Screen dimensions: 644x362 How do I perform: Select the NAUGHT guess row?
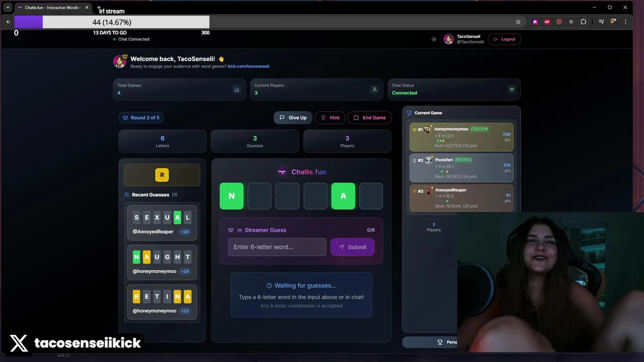click(162, 262)
